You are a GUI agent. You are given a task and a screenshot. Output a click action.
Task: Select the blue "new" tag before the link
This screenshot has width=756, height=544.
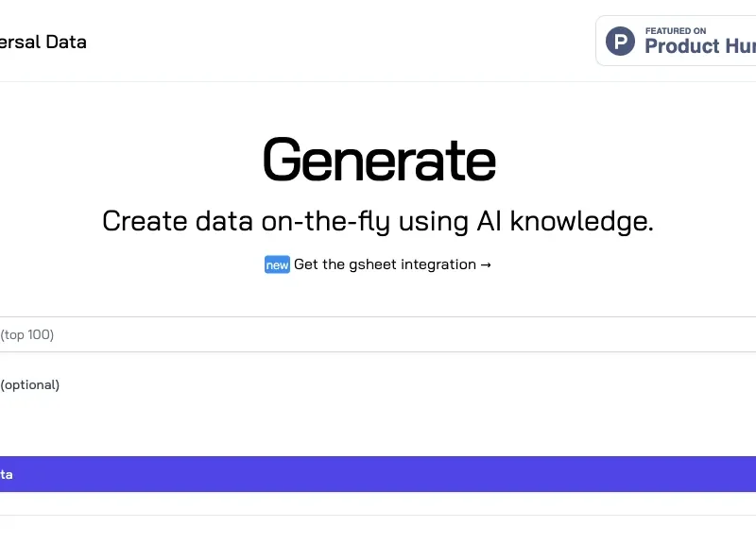tap(276, 264)
